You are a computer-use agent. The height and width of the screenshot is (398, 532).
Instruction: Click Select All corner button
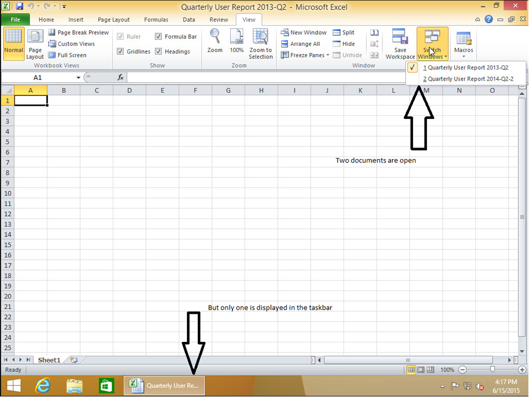point(7,90)
